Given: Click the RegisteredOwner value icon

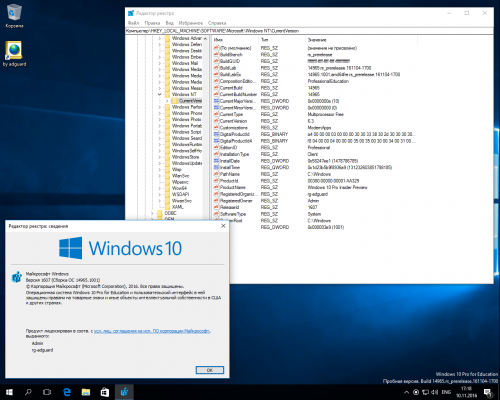Looking at the screenshot, I should click(x=216, y=201).
